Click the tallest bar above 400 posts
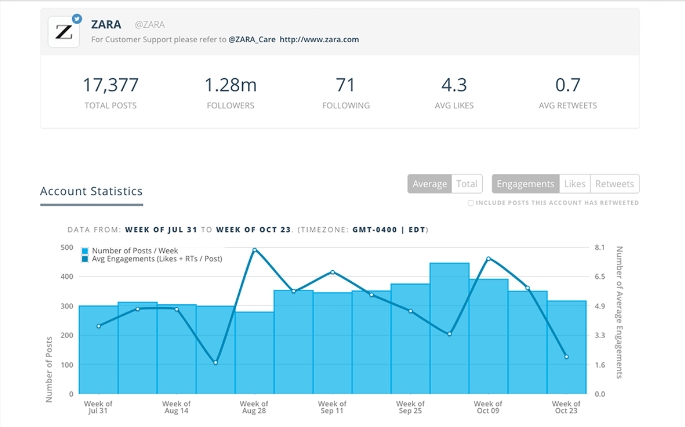The image size is (685, 427). tap(450, 328)
